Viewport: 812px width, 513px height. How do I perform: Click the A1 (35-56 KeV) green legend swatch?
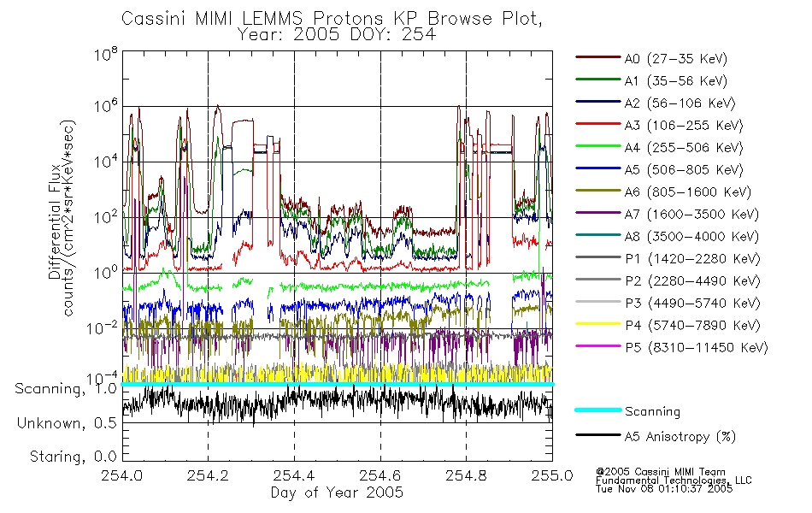[598, 80]
